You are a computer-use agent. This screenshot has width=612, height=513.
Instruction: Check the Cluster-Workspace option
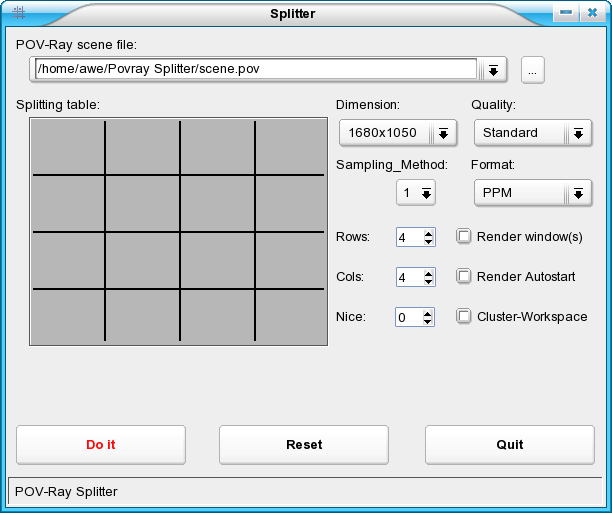[464, 317]
